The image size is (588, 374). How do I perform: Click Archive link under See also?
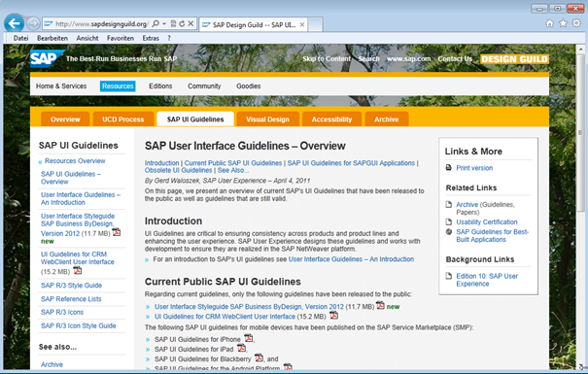(x=52, y=364)
